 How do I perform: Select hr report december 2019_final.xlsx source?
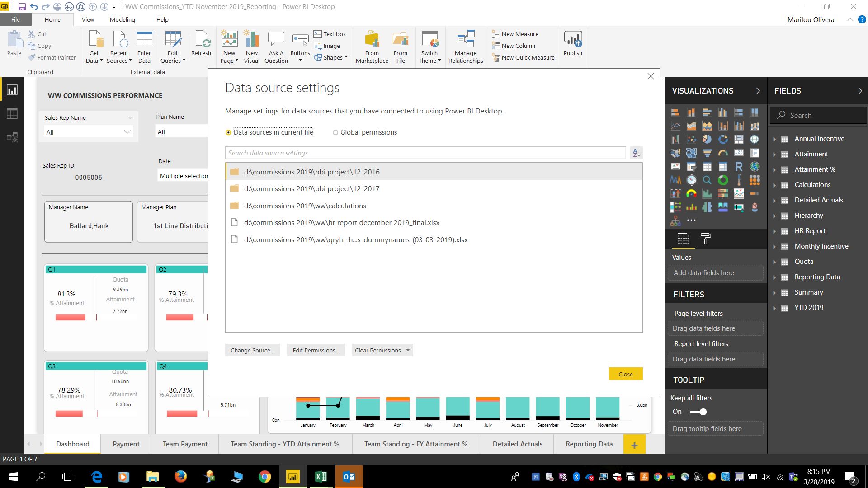434,222
